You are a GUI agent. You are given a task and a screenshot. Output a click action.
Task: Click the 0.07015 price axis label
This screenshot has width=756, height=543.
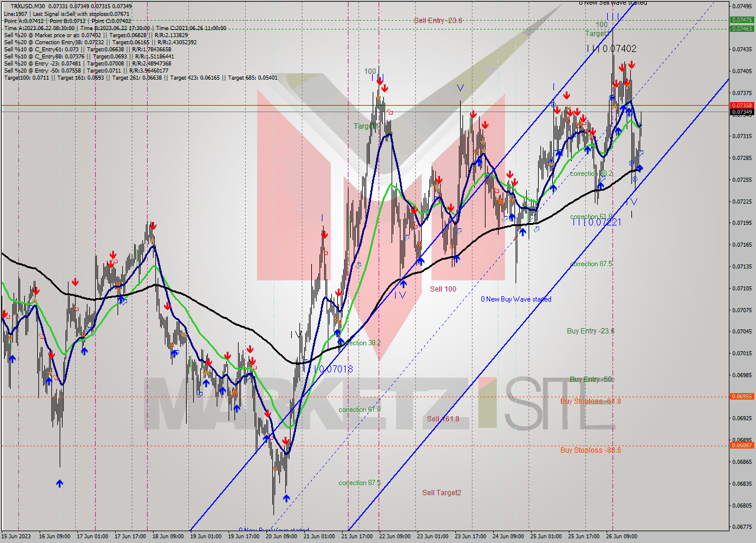tap(742, 353)
